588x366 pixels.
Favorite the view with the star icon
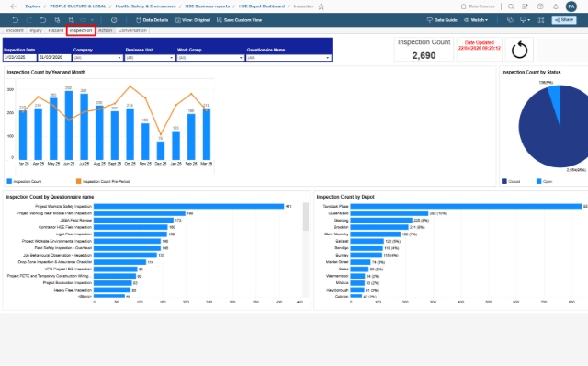tap(321, 6)
